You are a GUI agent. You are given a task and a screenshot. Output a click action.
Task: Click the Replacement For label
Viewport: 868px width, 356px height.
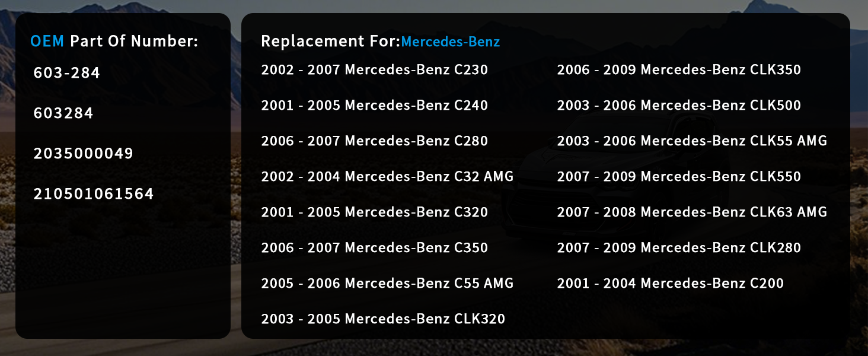(x=331, y=41)
